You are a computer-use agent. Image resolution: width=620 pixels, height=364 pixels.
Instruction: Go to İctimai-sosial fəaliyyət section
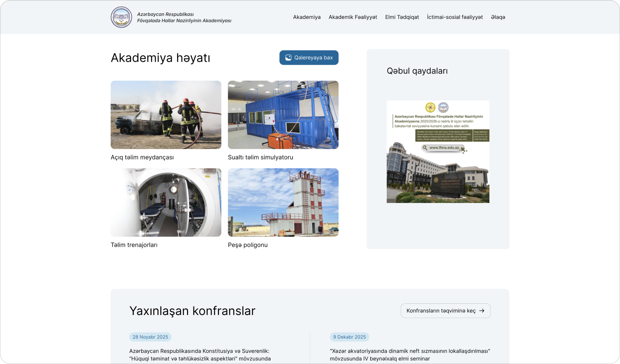click(455, 17)
